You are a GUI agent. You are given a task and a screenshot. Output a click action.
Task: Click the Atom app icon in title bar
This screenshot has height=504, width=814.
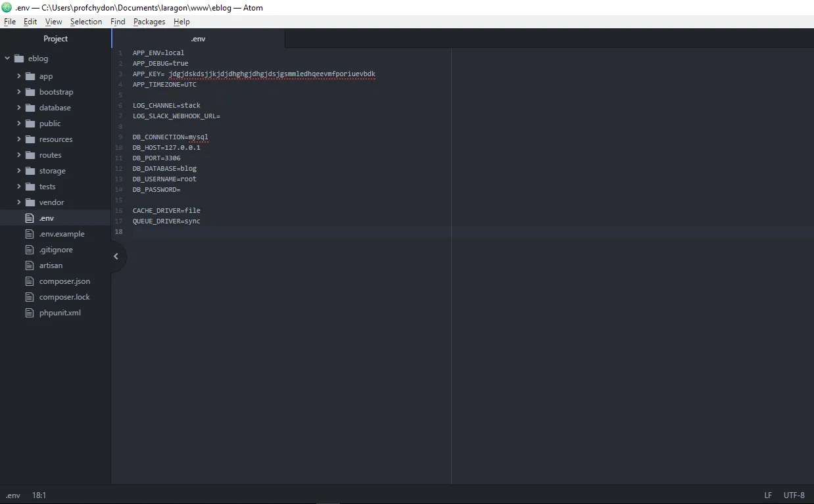click(7, 7)
